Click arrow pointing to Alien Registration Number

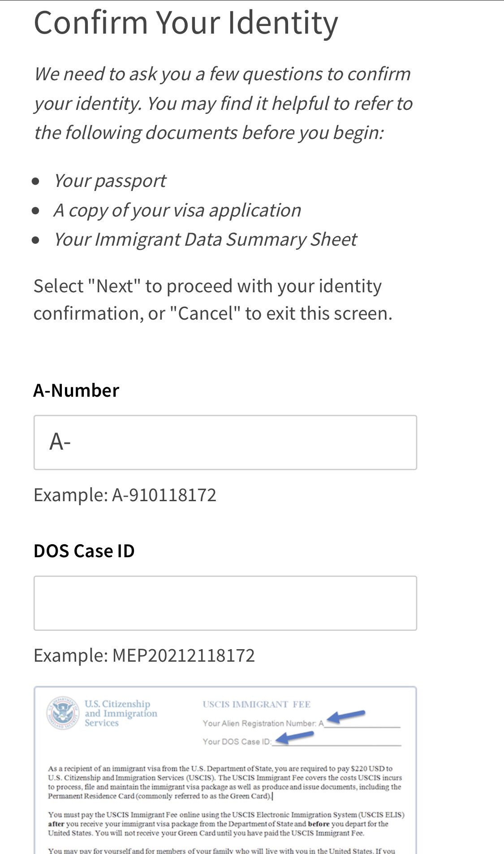[x=346, y=716]
